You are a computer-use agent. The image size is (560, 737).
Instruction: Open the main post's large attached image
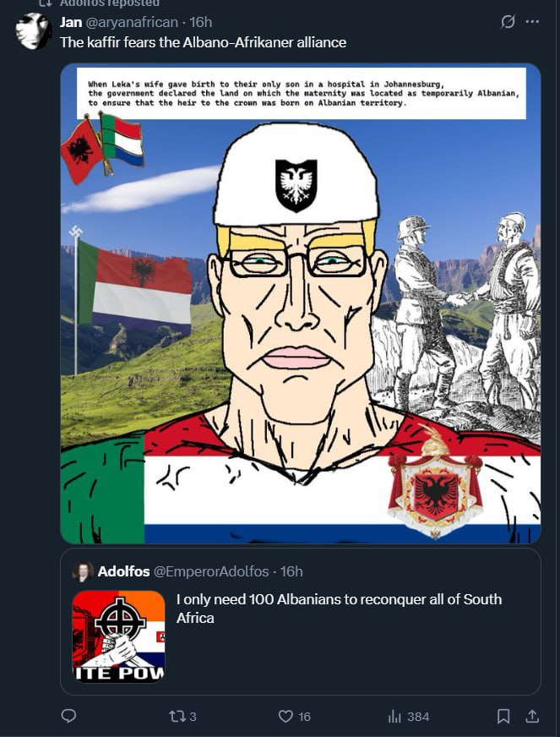coord(301,303)
